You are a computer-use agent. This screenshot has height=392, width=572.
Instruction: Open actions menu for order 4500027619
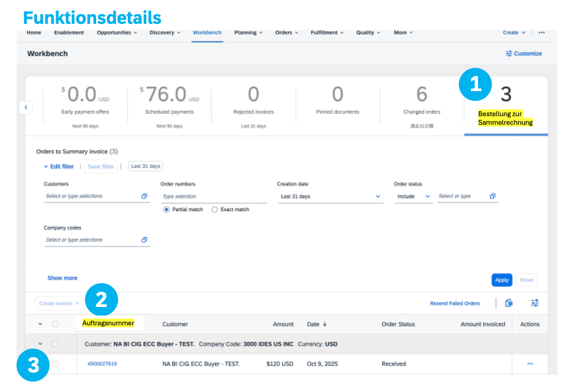(x=529, y=364)
